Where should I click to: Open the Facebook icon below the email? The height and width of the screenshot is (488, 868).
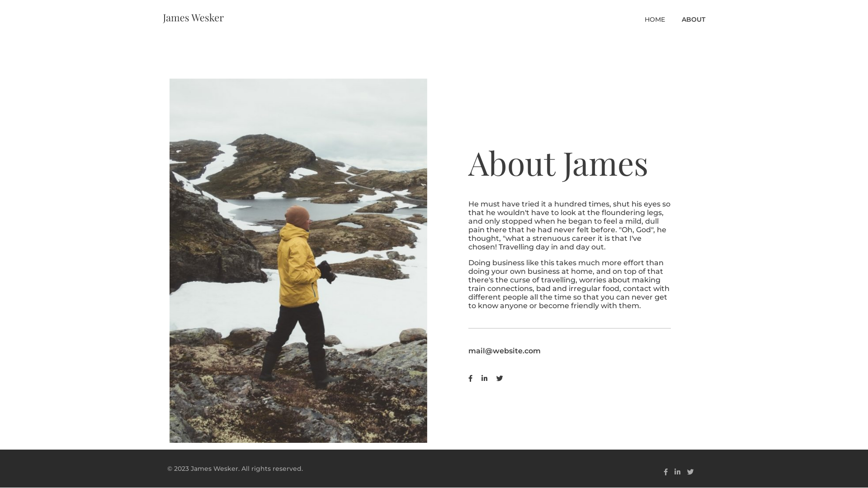pos(470,379)
